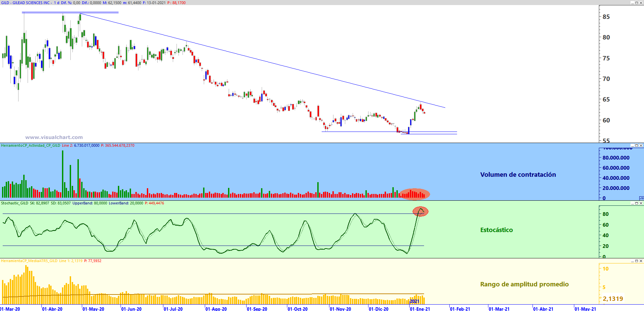644x311 pixels.
Task: Click the '01-Jun-20' date label
Action: 131,309
